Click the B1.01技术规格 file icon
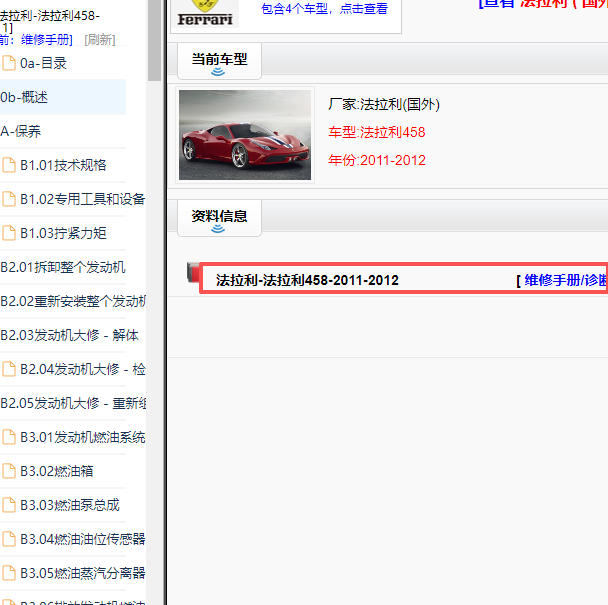 click(x=9, y=165)
